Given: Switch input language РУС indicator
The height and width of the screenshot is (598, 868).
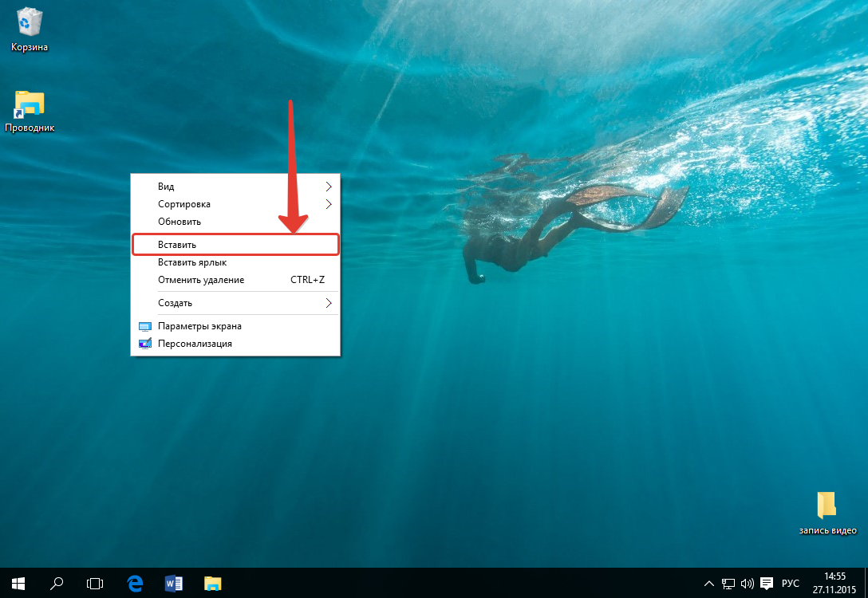Looking at the screenshot, I should (791, 584).
